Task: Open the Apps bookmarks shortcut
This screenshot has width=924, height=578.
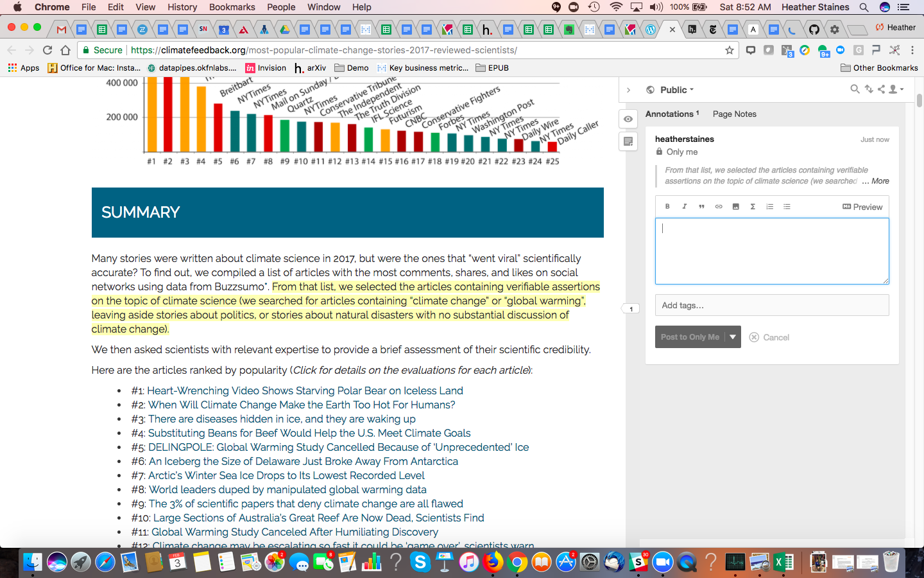Action: [24, 67]
